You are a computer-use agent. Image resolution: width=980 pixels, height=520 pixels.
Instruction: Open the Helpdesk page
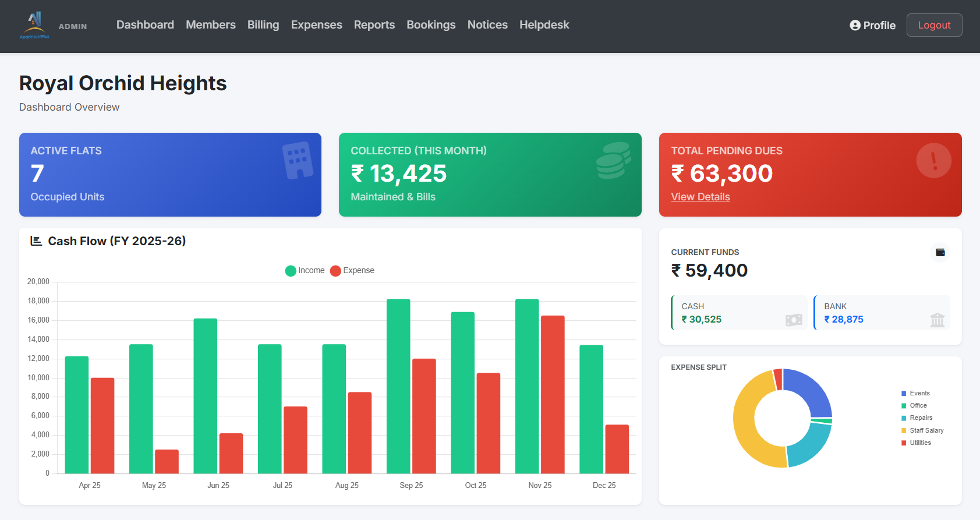544,25
